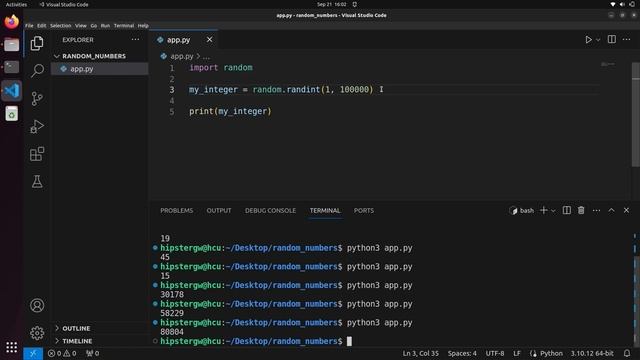Screen dimensions: 640x360
Task: Show Applications grid in dock
Action: pyautogui.click(x=11, y=347)
